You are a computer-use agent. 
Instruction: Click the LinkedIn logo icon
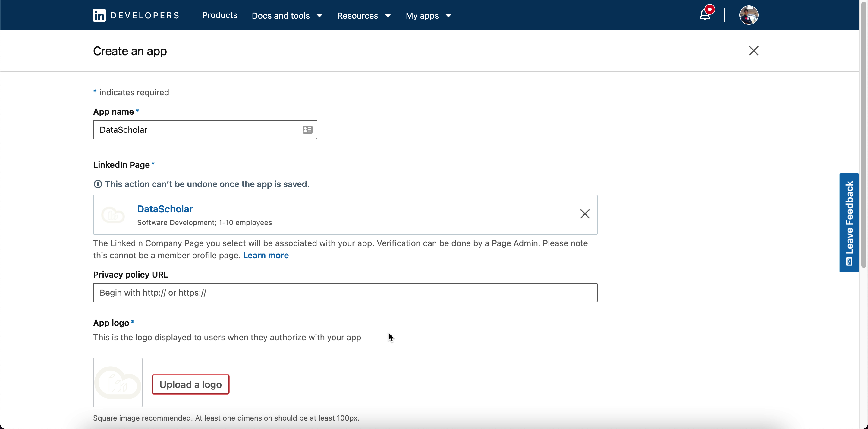[x=99, y=15]
